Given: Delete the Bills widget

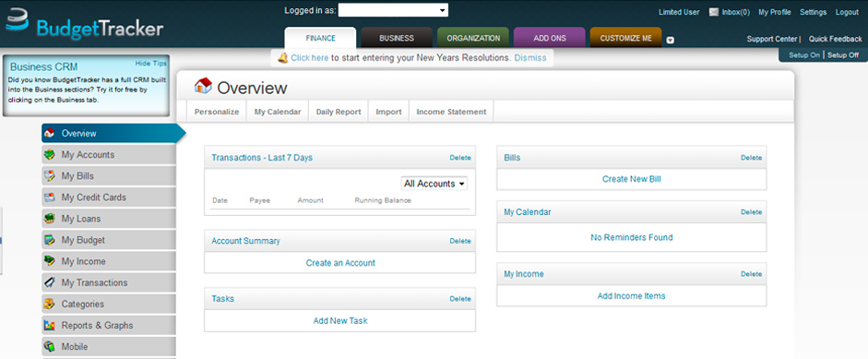Looking at the screenshot, I should (751, 158).
